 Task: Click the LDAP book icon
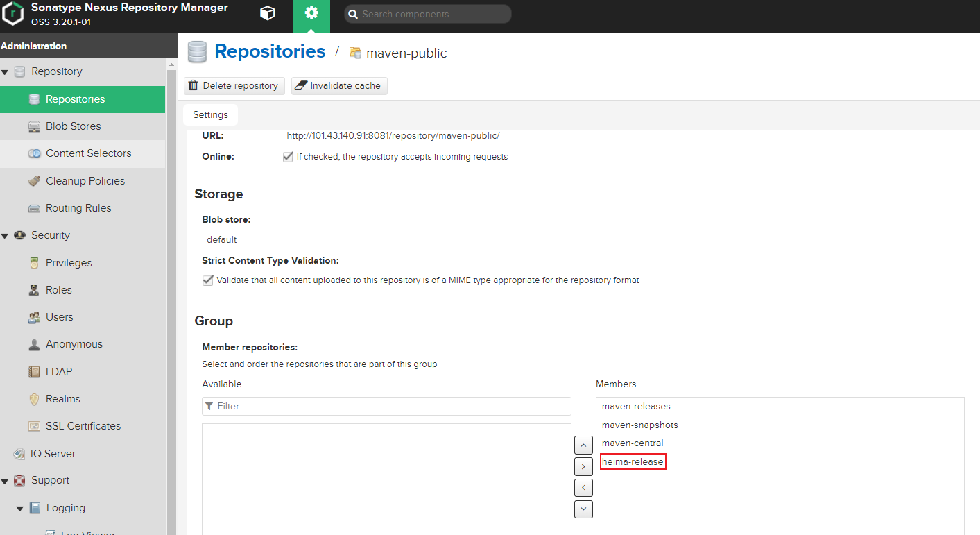tap(34, 372)
